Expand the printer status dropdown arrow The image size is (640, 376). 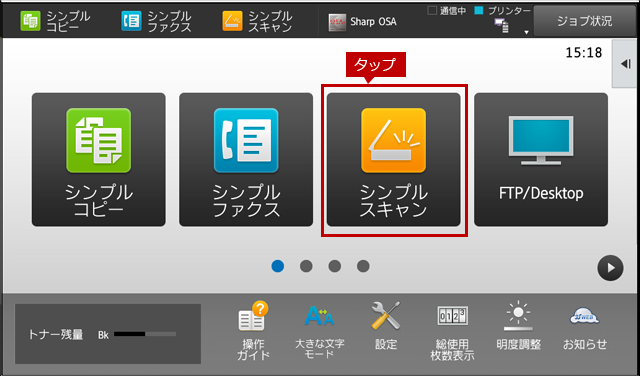coord(527,32)
